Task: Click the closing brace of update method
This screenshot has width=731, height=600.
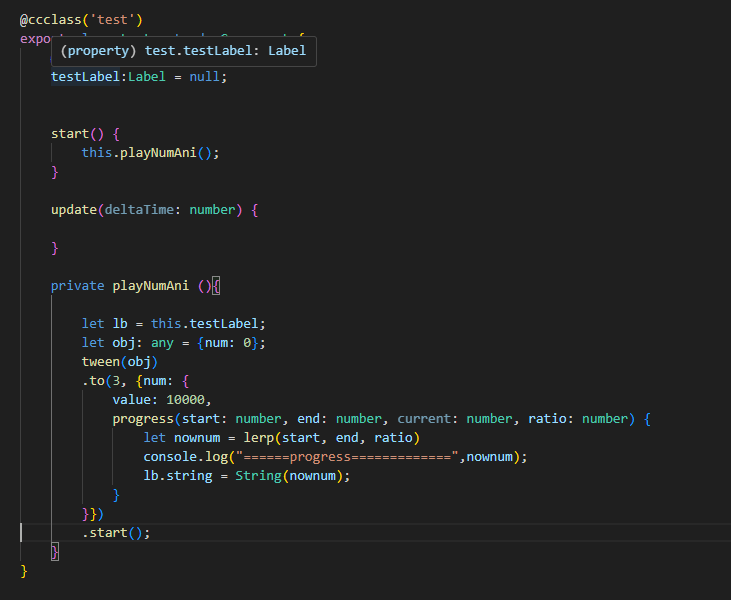Action: tap(55, 248)
